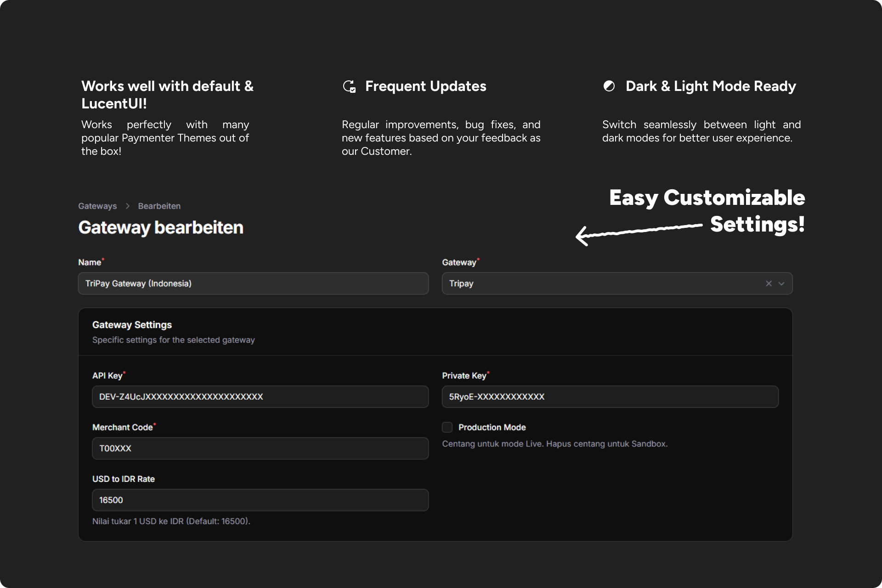Click the hand-drawn arrow pointing left

click(639, 232)
